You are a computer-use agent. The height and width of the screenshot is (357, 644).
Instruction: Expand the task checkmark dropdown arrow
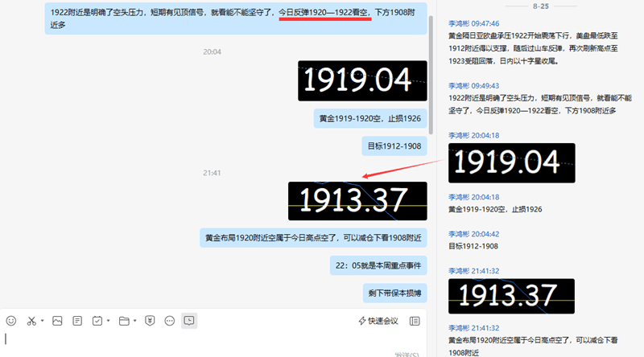(x=108, y=321)
